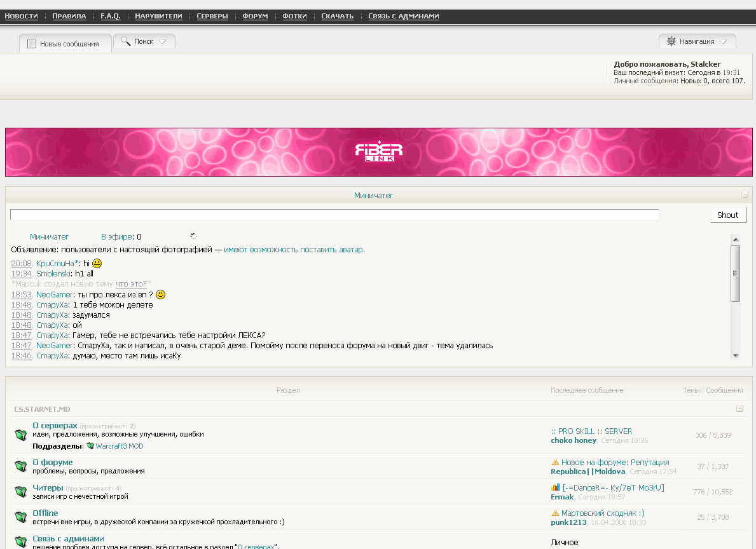The height and width of the screenshot is (549, 756).
Task: Open the О серверах forum
Action: point(55,426)
